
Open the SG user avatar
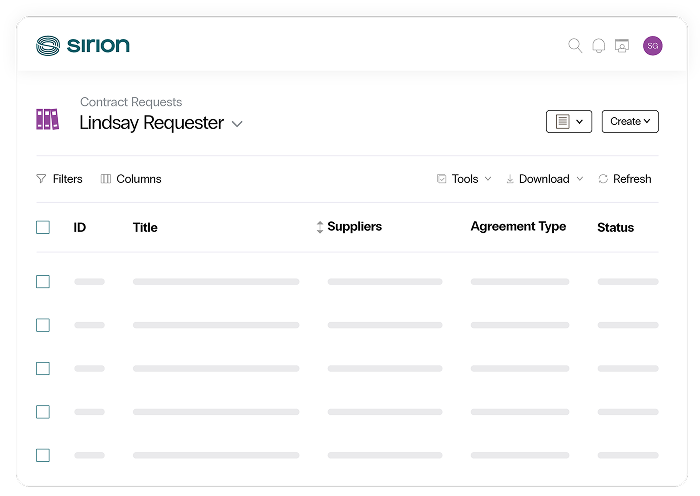[x=653, y=46]
